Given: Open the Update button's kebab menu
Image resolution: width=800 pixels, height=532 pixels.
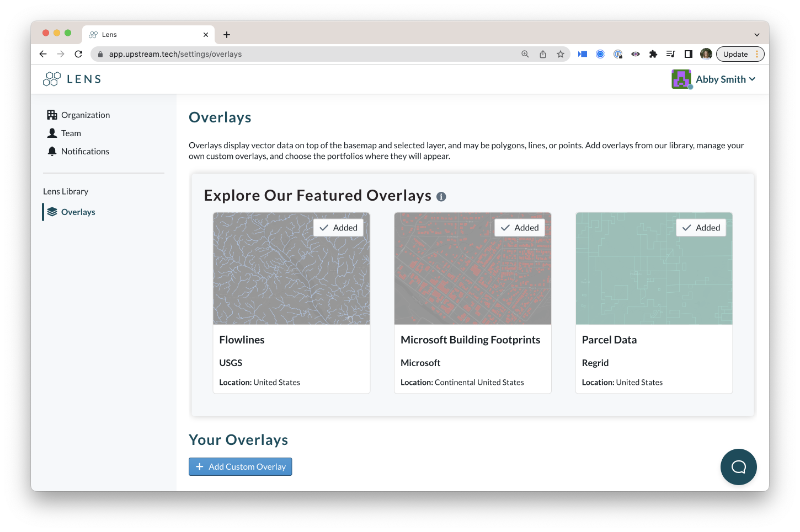Looking at the screenshot, I should [x=757, y=53].
